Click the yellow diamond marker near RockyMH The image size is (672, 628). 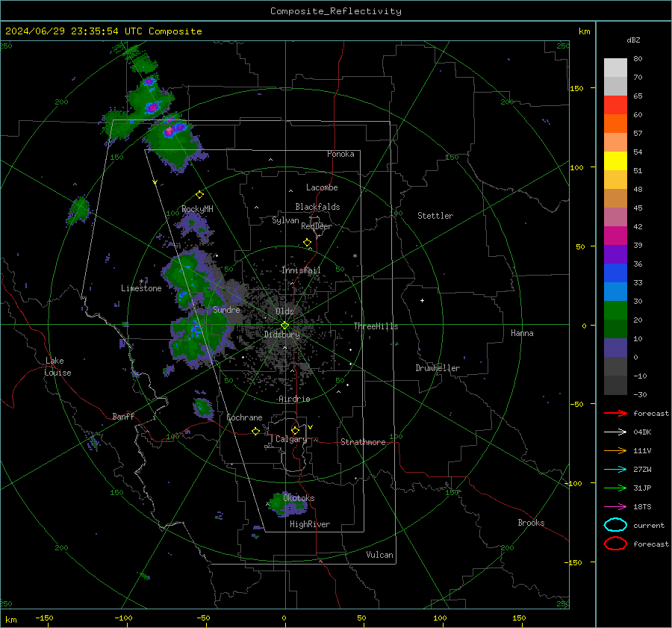pos(199,195)
